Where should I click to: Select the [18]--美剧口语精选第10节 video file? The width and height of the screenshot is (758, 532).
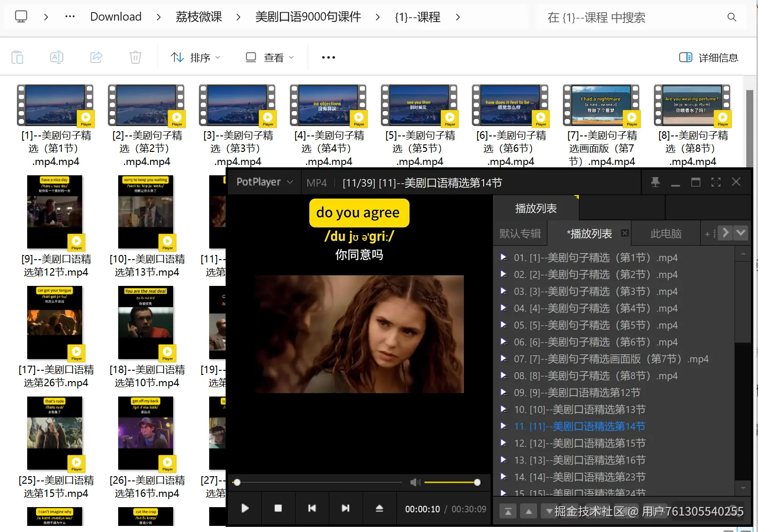coord(147,337)
